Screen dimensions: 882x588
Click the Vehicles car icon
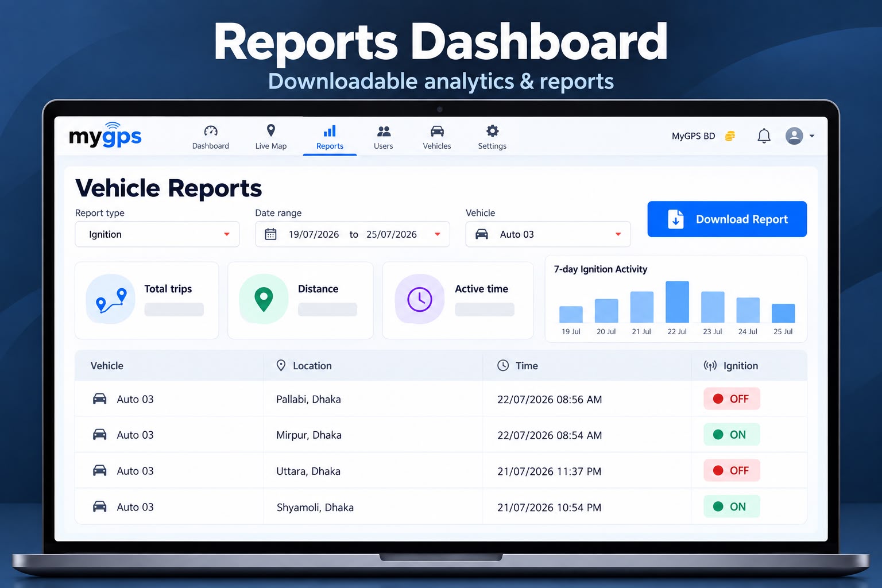[x=437, y=131]
